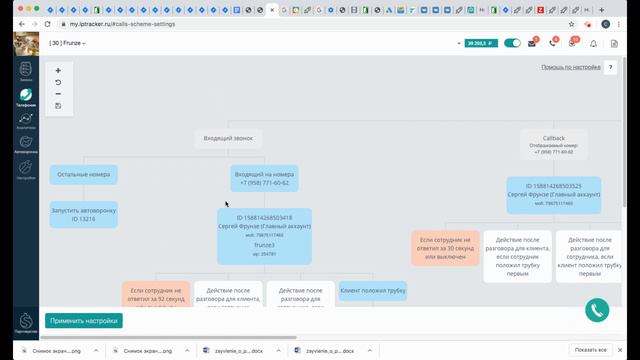This screenshot has height=360, width=640.
Task: Open the Аналитика section in sidebar
Action: (26, 121)
